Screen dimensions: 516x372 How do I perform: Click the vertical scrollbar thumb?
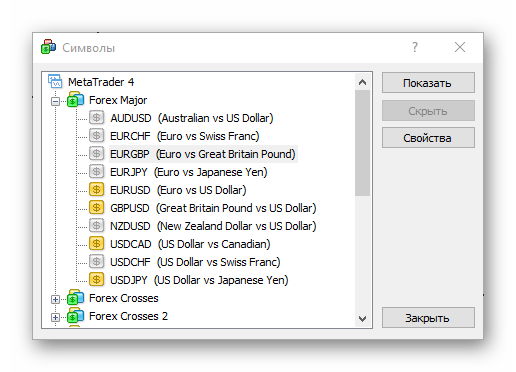click(363, 143)
